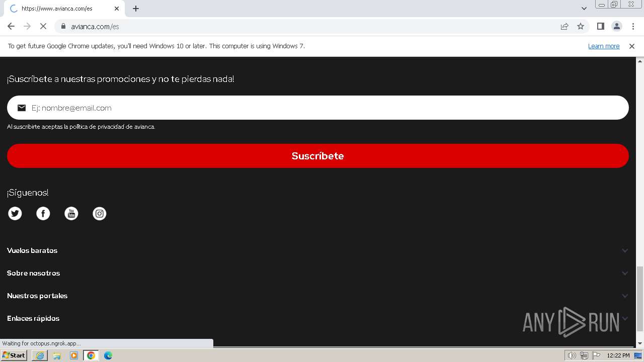Open Avianca's YouTube channel icon

coord(71,214)
